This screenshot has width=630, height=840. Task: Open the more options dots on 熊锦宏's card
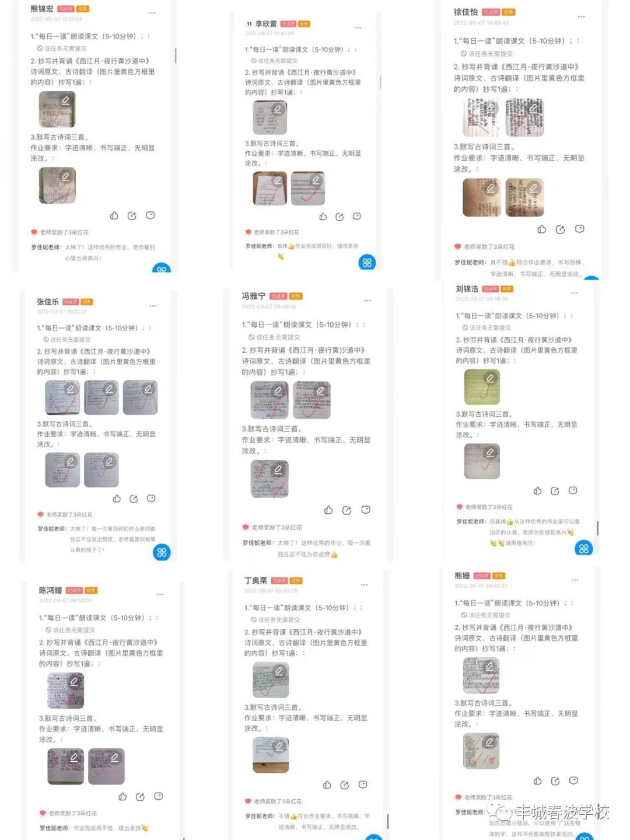point(152,13)
